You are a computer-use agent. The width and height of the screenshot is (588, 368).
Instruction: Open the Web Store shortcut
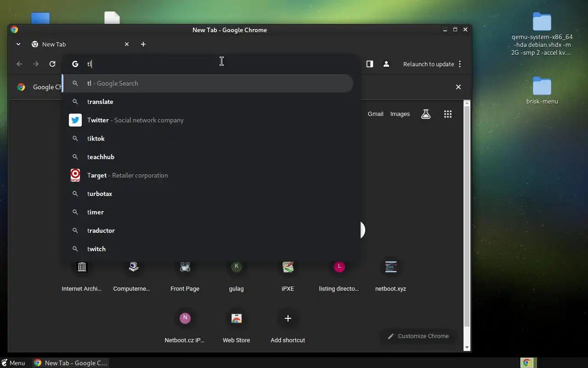(x=236, y=327)
